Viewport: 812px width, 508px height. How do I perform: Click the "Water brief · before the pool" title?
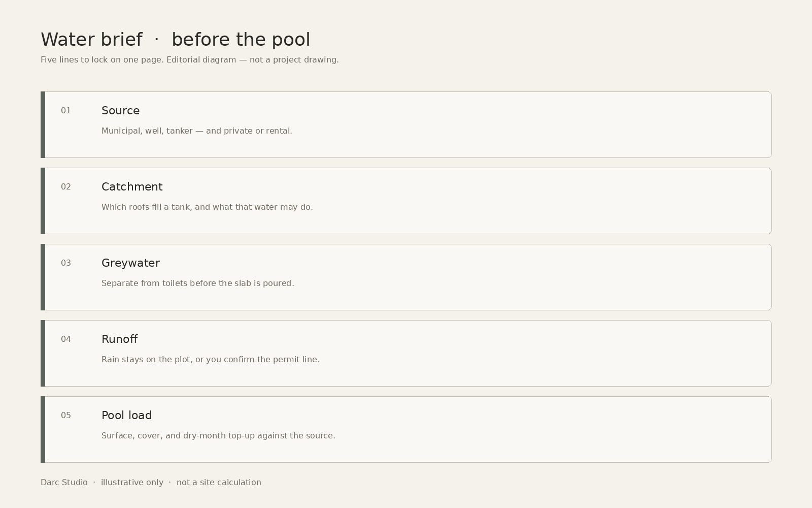(175, 39)
